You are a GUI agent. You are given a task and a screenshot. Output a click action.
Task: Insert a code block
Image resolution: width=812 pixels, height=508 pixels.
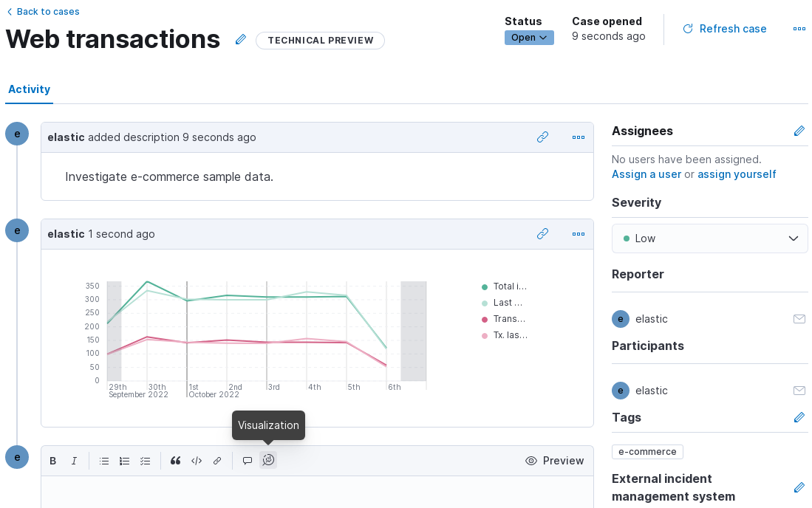pyautogui.click(x=197, y=461)
